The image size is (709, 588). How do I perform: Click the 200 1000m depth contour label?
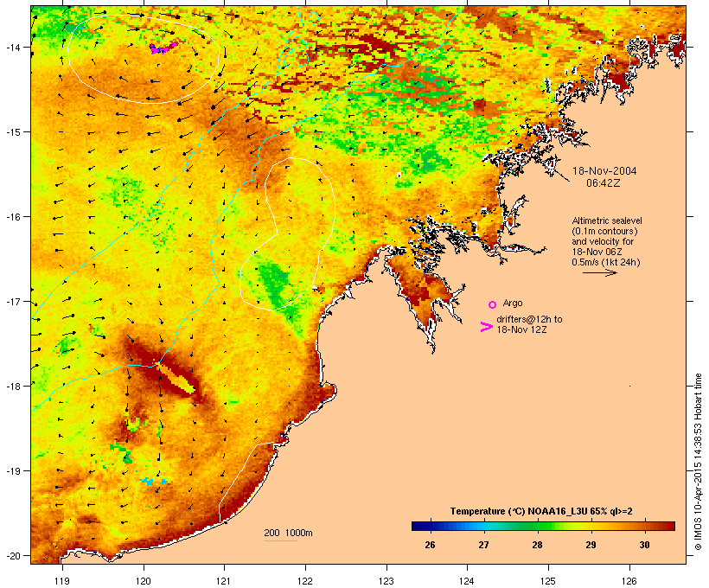click(x=288, y=533)
